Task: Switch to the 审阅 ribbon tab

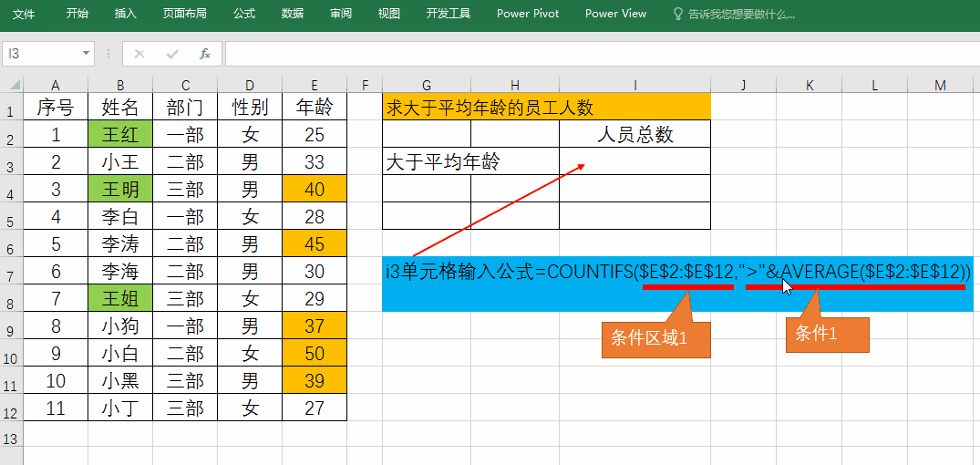Action: [341, 13]
